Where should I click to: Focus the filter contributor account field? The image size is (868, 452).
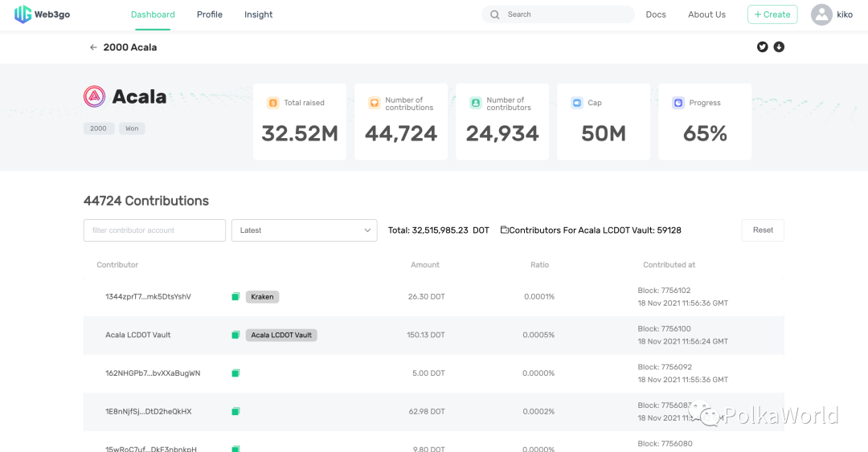tap(154, 230)
